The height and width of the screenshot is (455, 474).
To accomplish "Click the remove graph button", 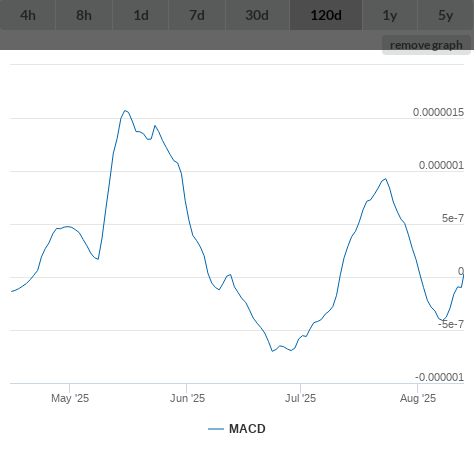I will [x=426, y=45].
